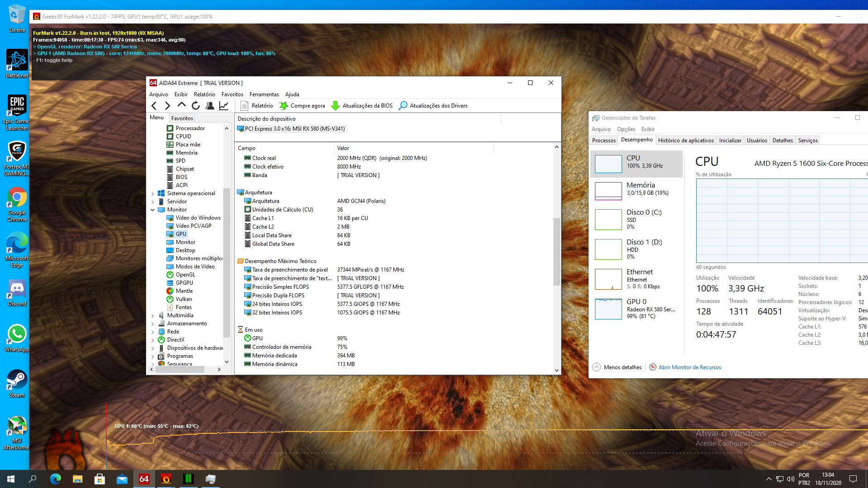Click the AIDA64 refresh icon

click(x=196, y=106)
